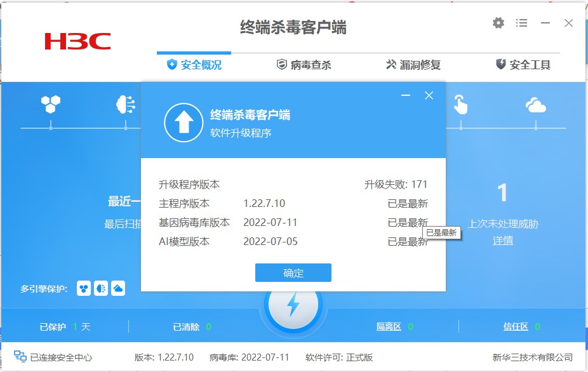Toggle the gene engine under 多引擎保护
Image resolution: width=588 pixels, height=372 pixels.
click(x=84, y=288)
